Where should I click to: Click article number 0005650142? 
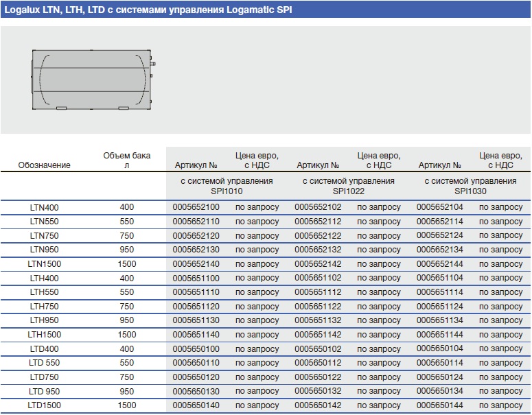click(x=318, y=405)
